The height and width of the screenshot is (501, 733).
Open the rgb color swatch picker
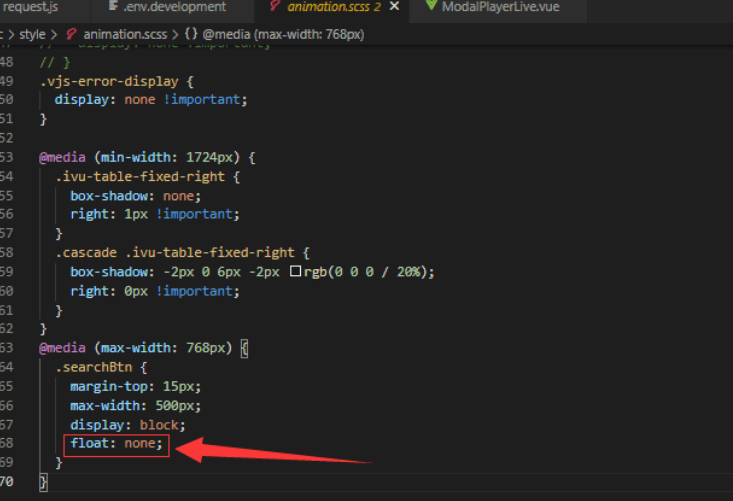pyautogui.click(x=295, y=272)
